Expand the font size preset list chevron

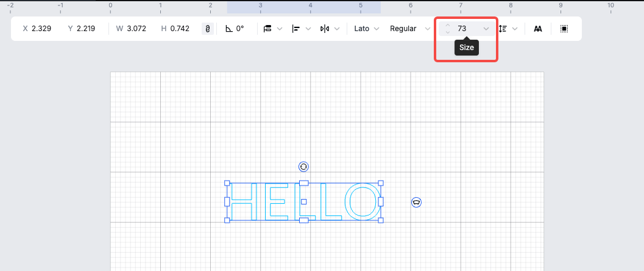[486, 29]
